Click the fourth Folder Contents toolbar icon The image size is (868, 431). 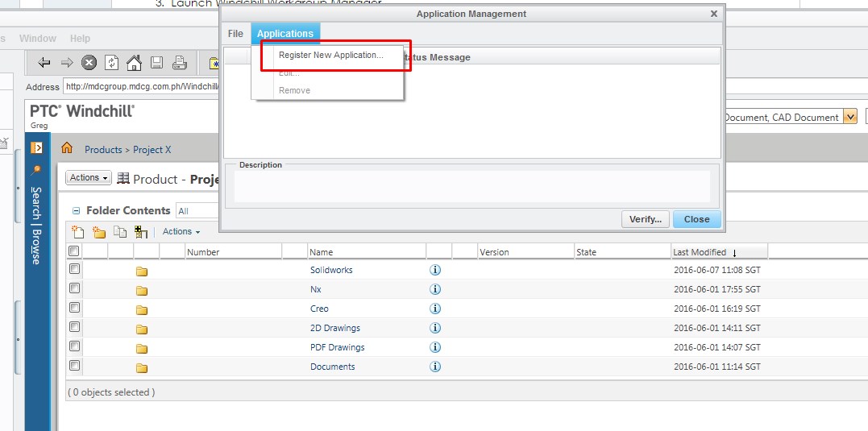tap(141, 232)
